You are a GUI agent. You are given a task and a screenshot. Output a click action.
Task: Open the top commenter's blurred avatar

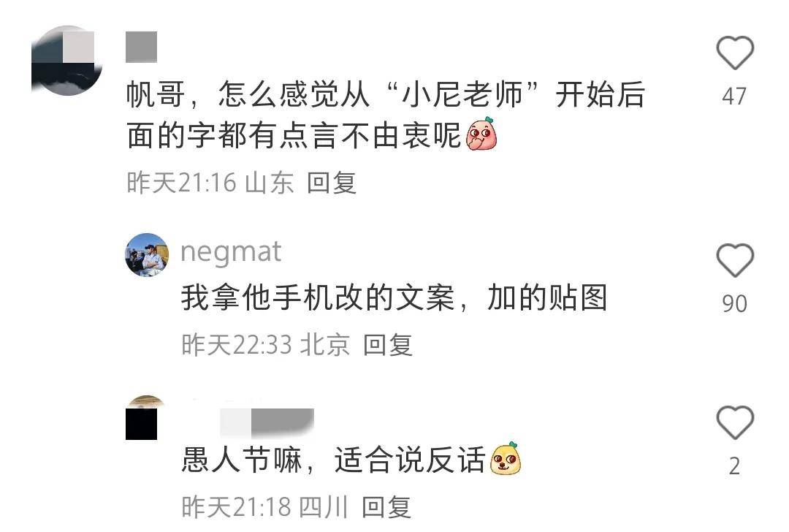click(67, 61)
